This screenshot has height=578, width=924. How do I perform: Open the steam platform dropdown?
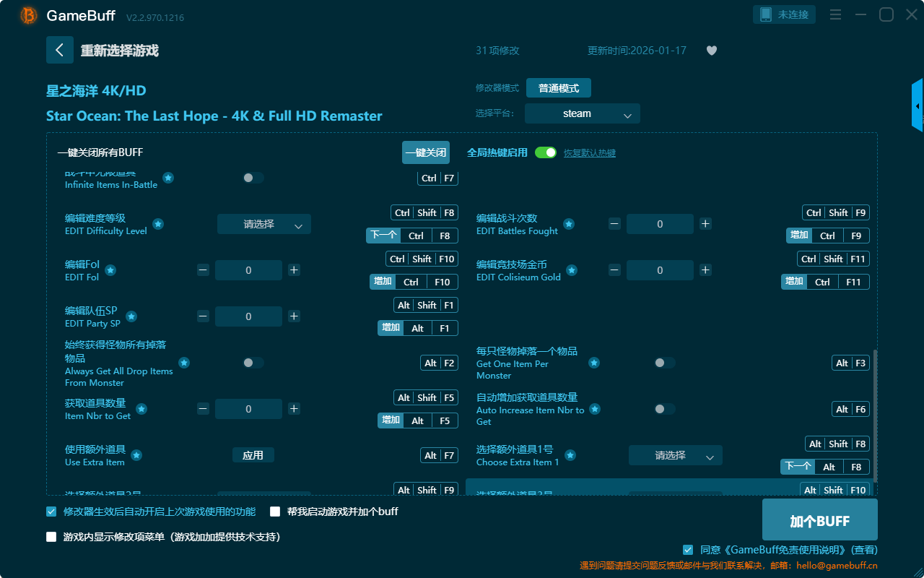pos(582,113)
